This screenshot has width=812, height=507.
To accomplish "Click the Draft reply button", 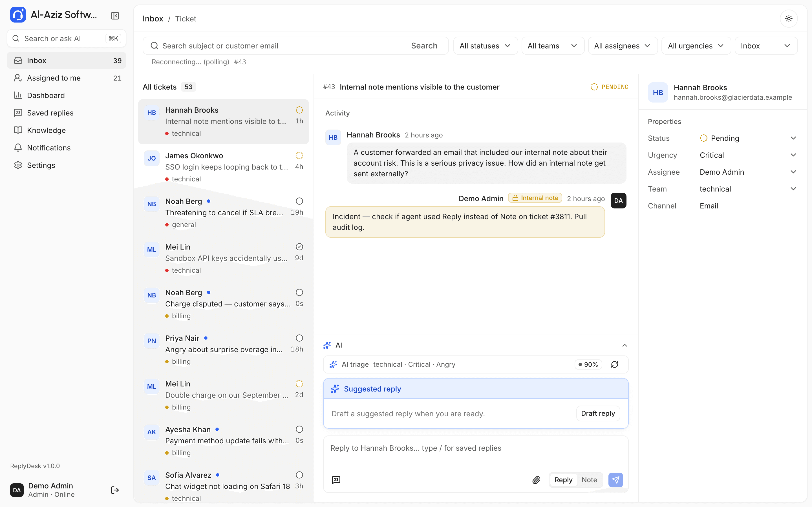I will [598, 413].
